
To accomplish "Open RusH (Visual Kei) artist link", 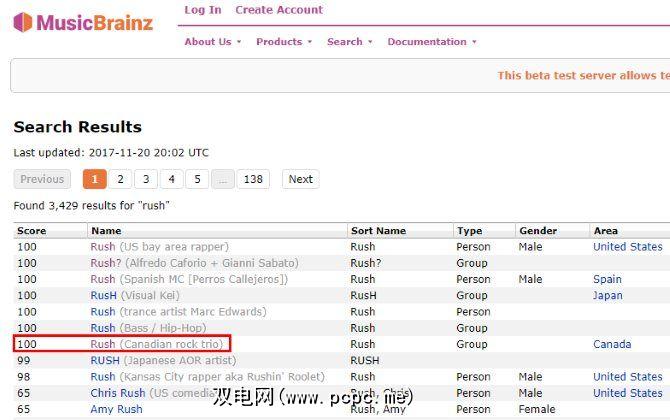I will click(x=104, y=296).
